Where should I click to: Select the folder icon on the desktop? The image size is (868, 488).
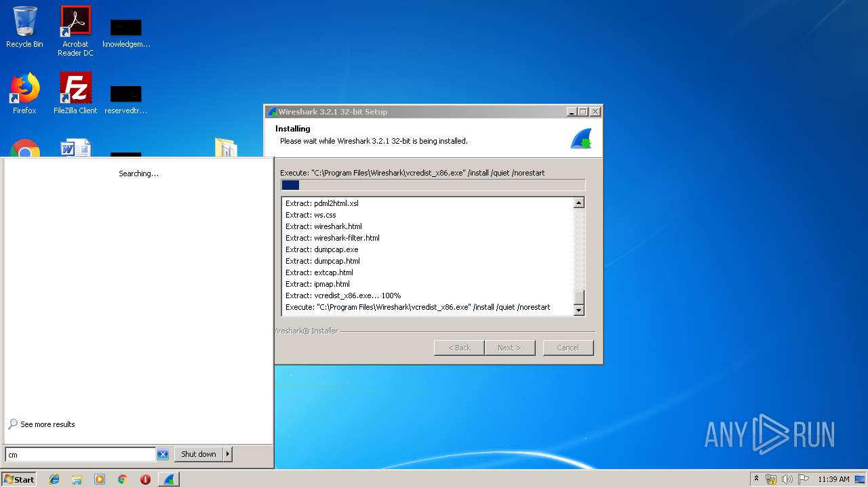click(226, 148)
